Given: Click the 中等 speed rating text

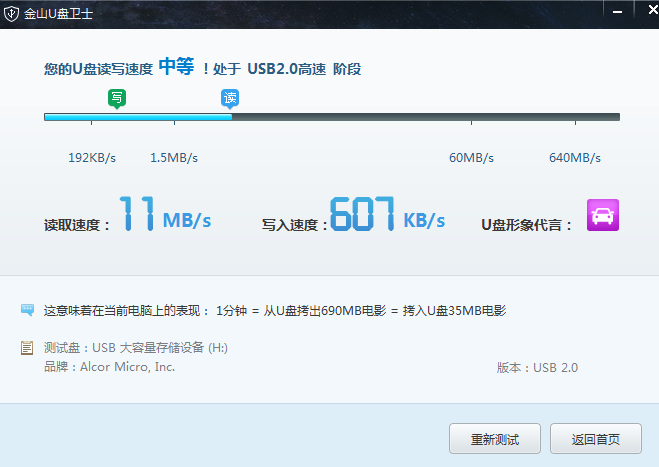Looking at the screenshot, I should click(177, 66).
